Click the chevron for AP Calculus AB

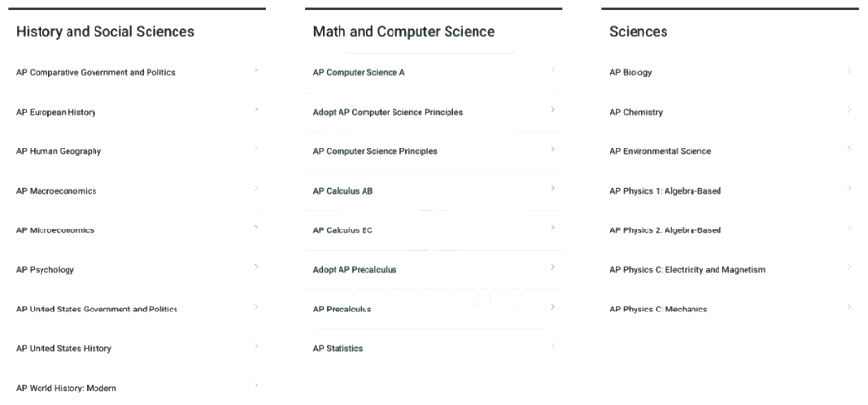tap(552, 189)
